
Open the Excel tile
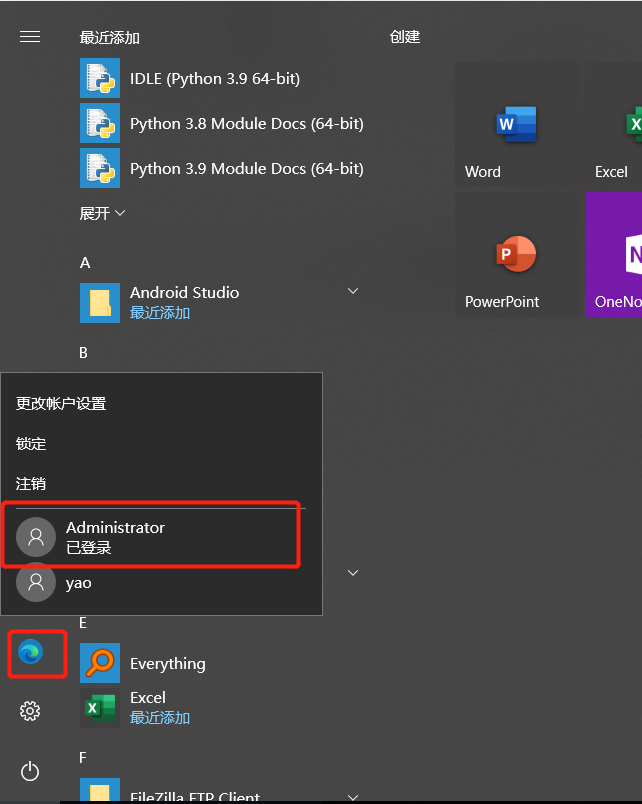click(x=614, y=126)
